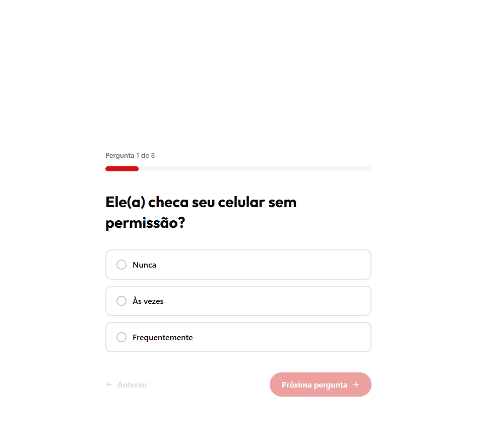Click the radio circle icon beside Frequentemente

tap(121, 337)
